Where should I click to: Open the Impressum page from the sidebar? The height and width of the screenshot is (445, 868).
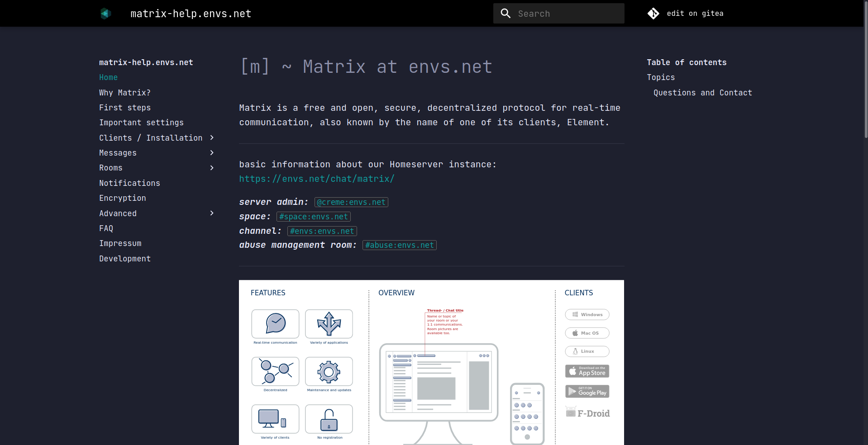pyautogui.click(x=120, y=243)
